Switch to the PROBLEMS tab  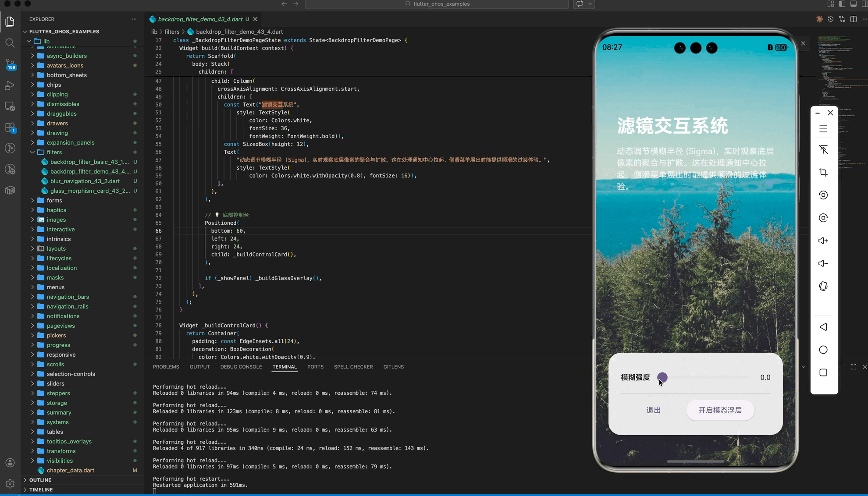166,367
